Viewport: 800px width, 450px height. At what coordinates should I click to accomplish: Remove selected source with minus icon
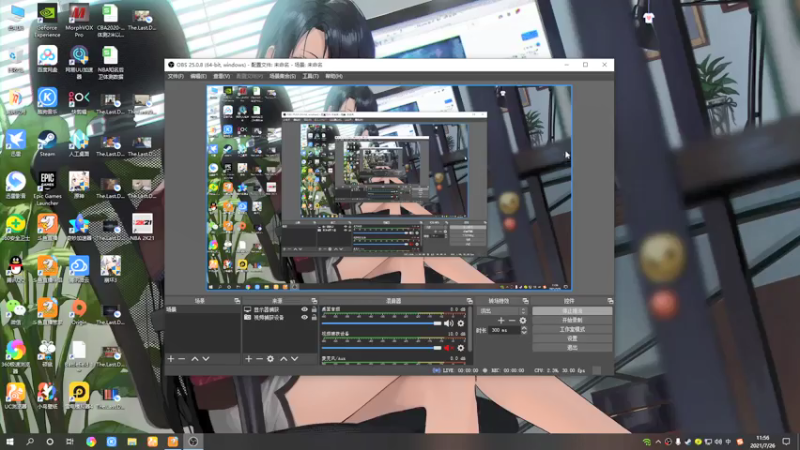pyautogui.click(x=259, y=359)
